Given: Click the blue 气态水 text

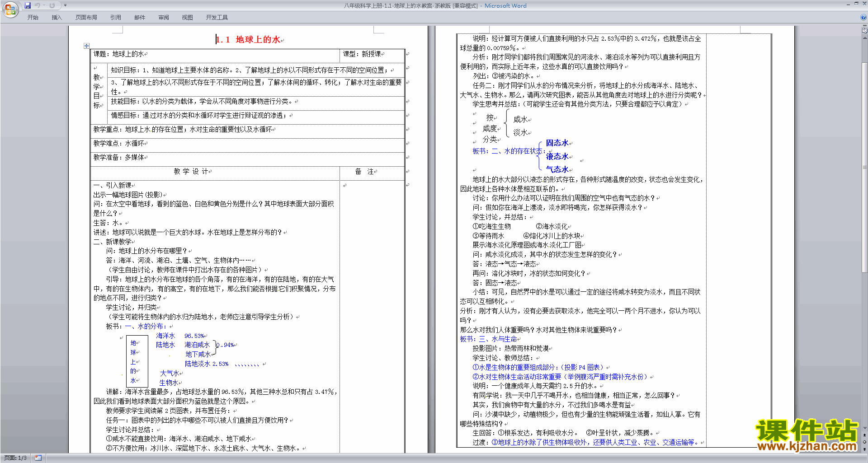Looking at the screenshot, I should tap(557, 170).
